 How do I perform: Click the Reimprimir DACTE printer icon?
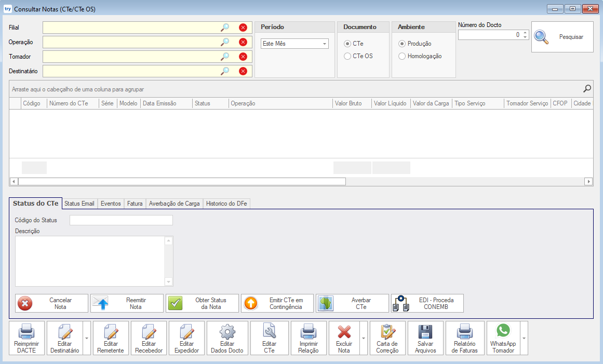point(26,331)
